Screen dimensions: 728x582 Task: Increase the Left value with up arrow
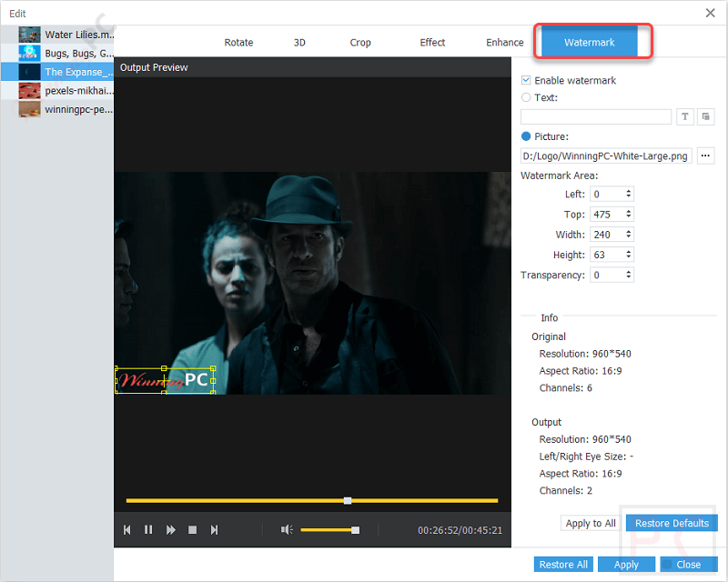tap(628, 191)
